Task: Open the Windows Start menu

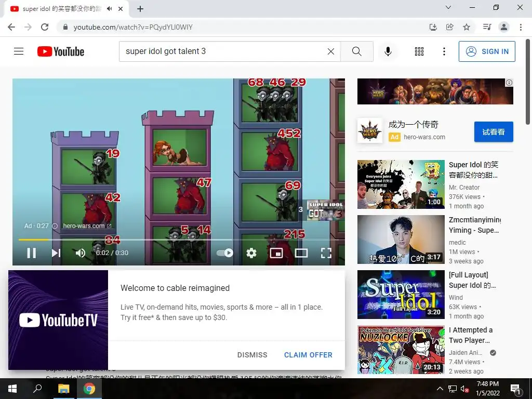Action: [12, 389]
